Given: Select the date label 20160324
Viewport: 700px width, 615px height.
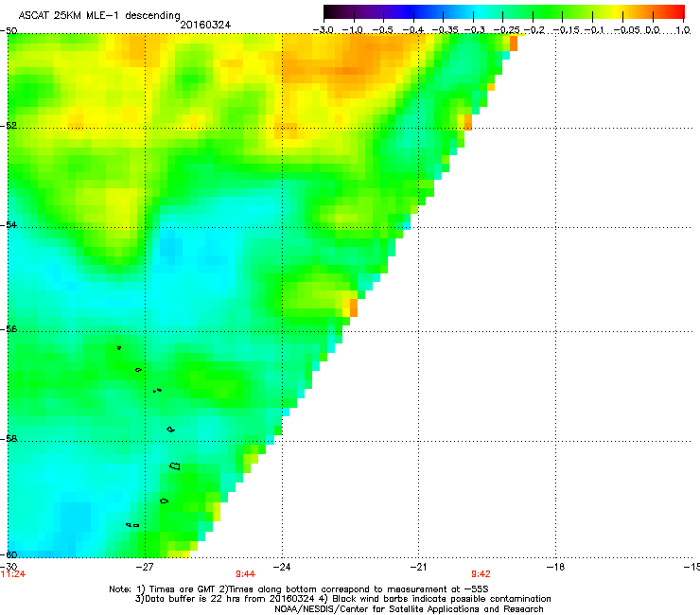Looking at the screenshot, I should (x=205, y=25).
